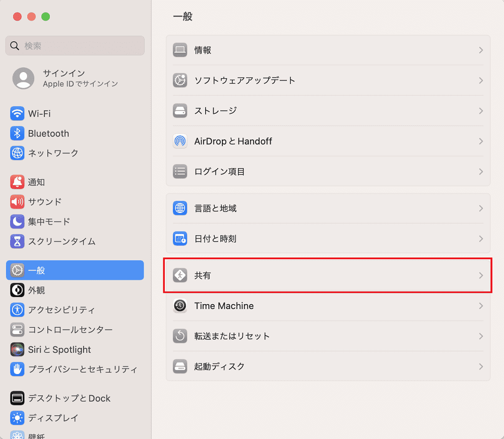
Task: Click the ネットワーク globe icon
Action: click(x=17, y=153)
